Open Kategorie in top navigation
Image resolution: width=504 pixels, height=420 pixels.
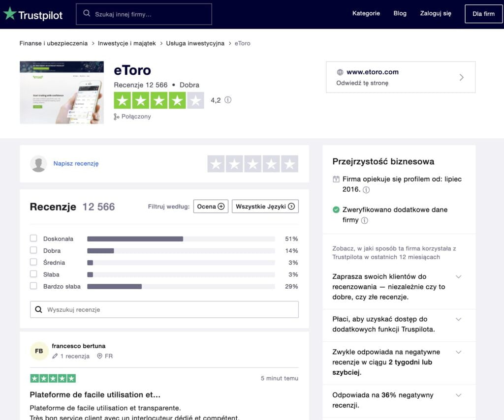tap(366, 13)
